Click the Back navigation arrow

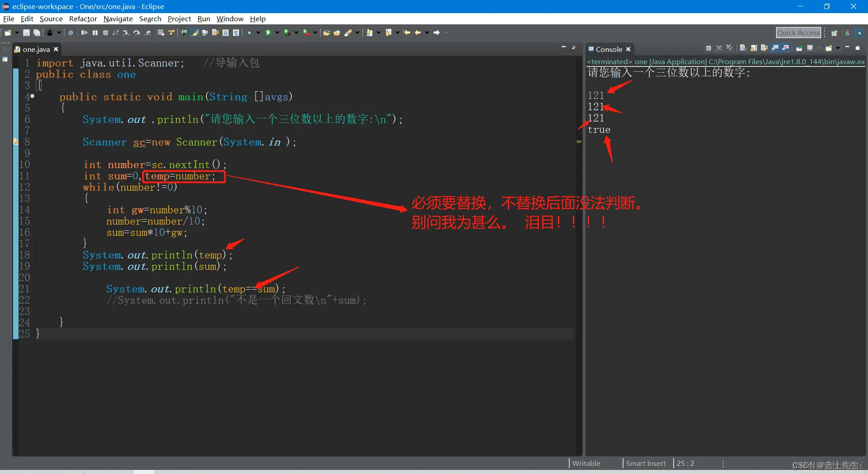coord(417,33)
